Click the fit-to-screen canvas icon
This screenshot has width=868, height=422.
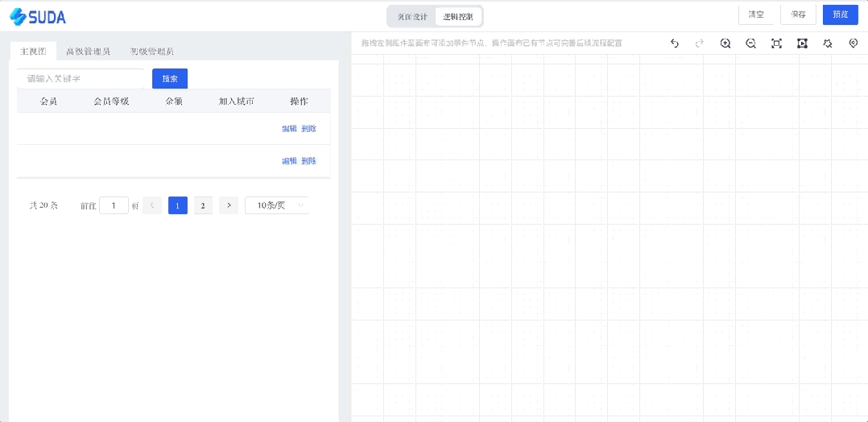(776, 43)
